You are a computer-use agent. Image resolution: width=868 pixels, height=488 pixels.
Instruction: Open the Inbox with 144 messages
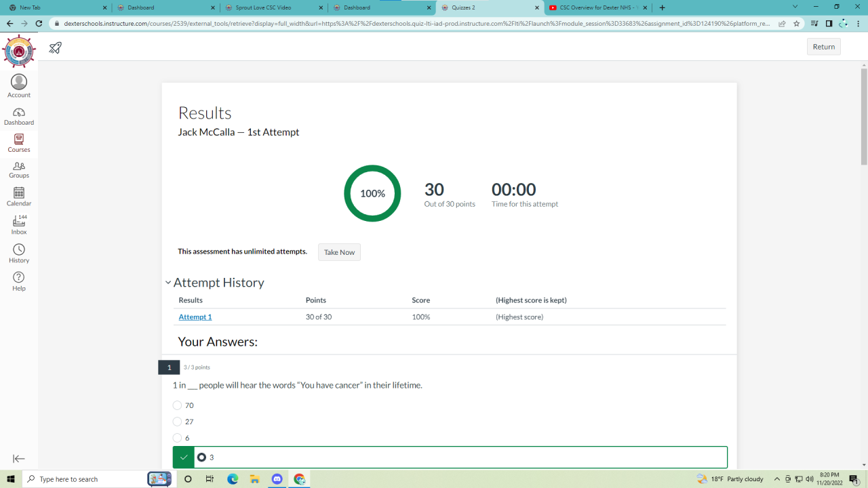pos(19,225)
